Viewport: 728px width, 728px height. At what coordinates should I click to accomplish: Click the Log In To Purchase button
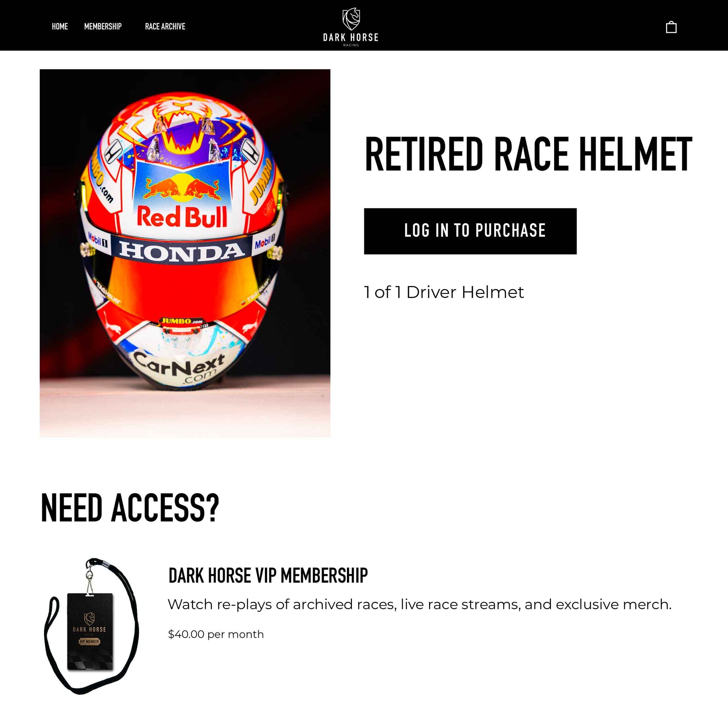[x=470, y=231]
